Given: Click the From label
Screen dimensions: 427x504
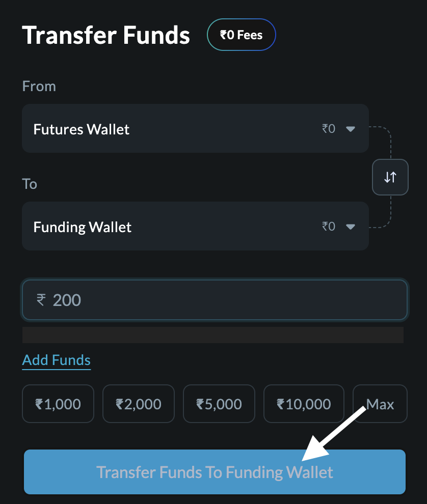Looking at the screenshot, I should tap(39, 86).
